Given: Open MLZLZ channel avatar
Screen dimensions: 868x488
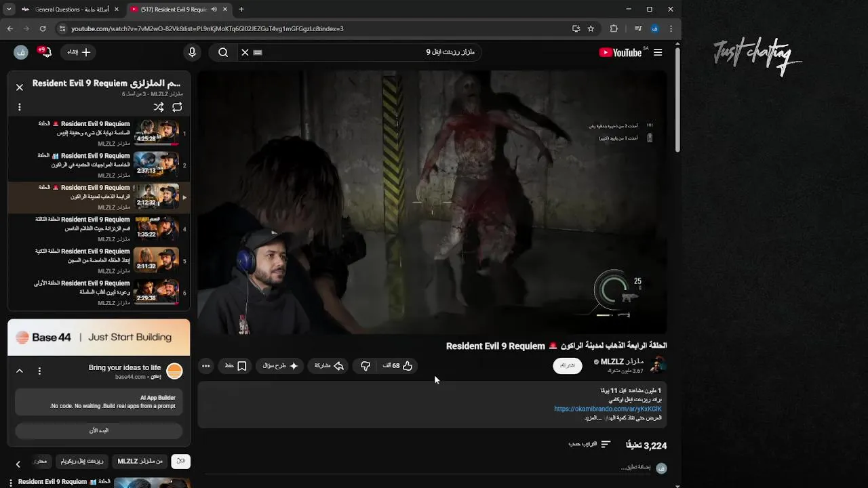Looking at the screenshot, I should (x=657, y=366).
